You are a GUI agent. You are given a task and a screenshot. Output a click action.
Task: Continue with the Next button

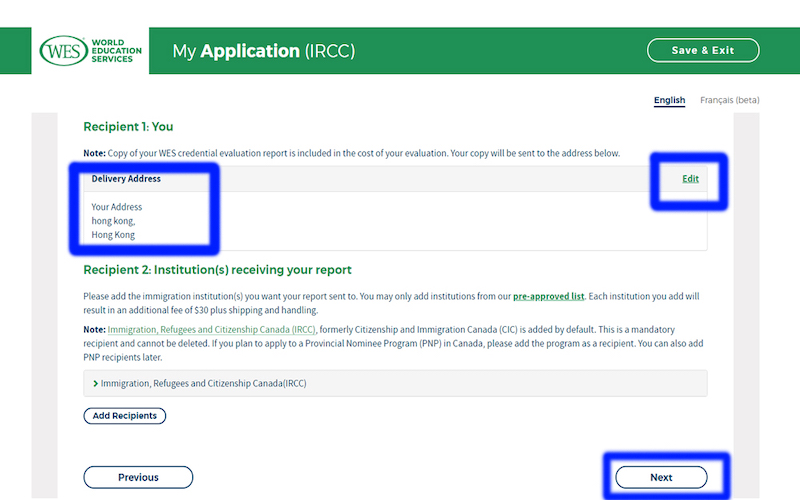click(661, 477)
